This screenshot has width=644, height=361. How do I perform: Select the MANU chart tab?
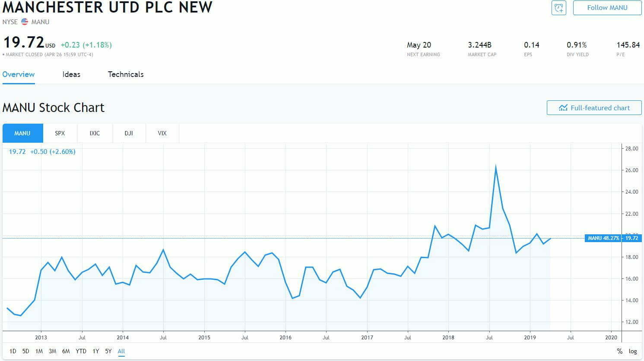tap(22, 133)
